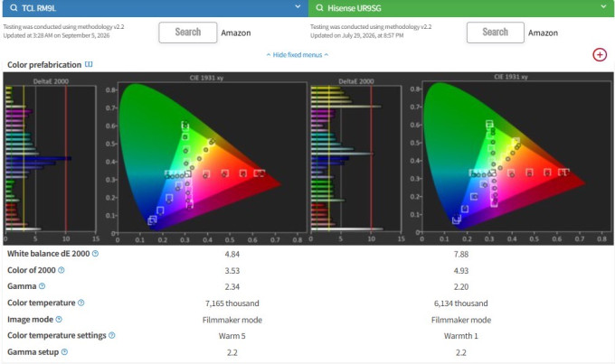Image resolution: width=615 pixels, height=364 pixels.
Task: Click the White balance value 4.84
Action: 232,254
